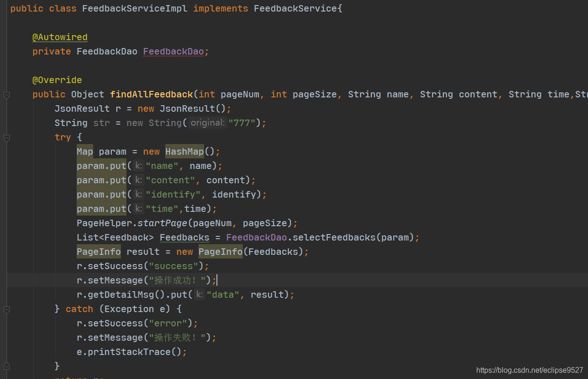Click the FeedbackServiceImpl class name
Screen dimensions: 588x379
[x=135, y=8]
